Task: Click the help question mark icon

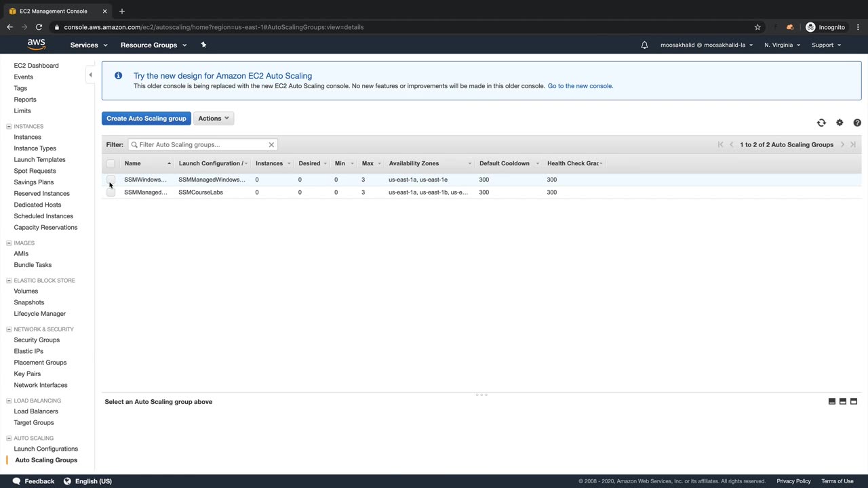Action: tap(857, 123)
